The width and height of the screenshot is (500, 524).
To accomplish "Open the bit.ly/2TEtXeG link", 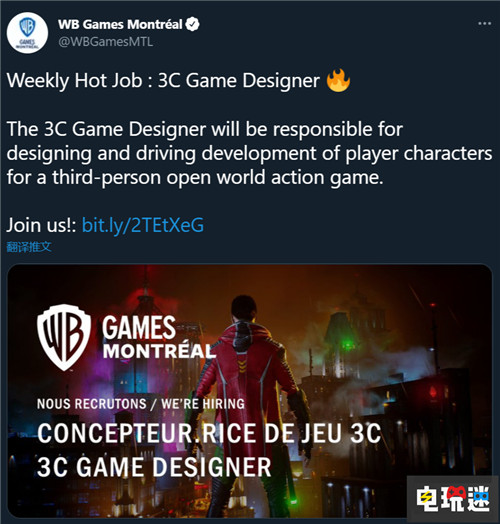I will click(x=143, y=225).
